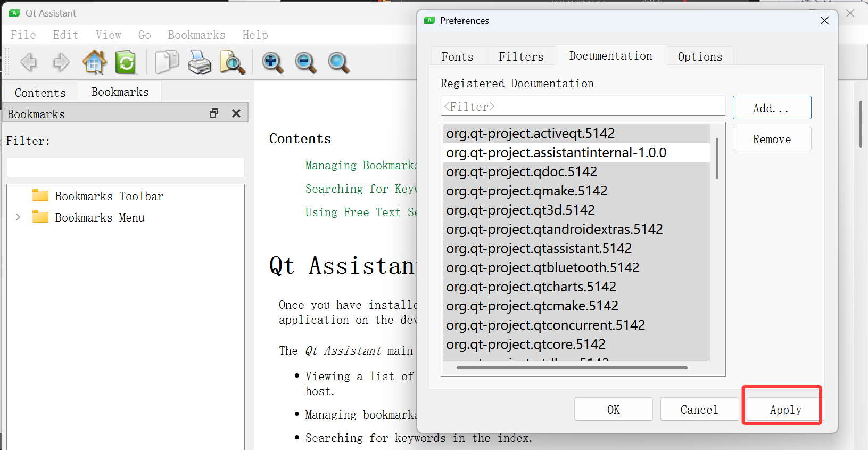The height and width of the screenshot is (450, 868).
Task: Open the Bookmarks menu in menu bar
Action: pyautogui.click(x=196, y=35)
